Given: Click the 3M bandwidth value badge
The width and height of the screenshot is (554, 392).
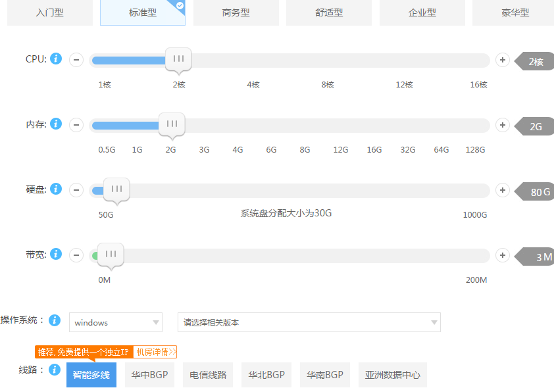Looking at the screenshot, I should click(534, 257).
